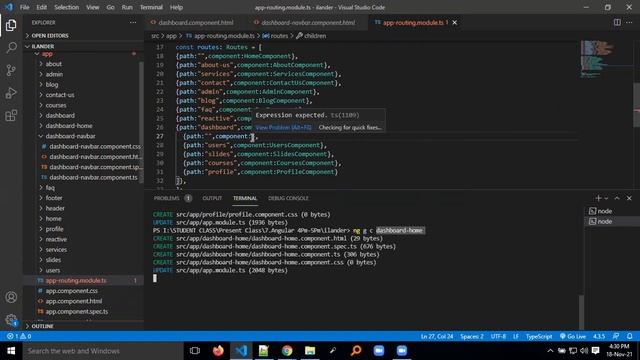Open Task View on the taskbar

[x=195, y=351]
